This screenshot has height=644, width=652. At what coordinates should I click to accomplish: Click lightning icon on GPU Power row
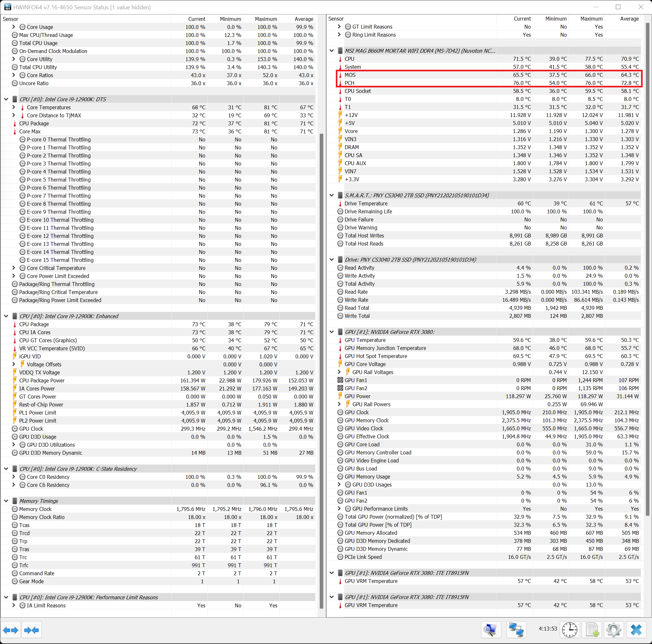tap(340, 396)
